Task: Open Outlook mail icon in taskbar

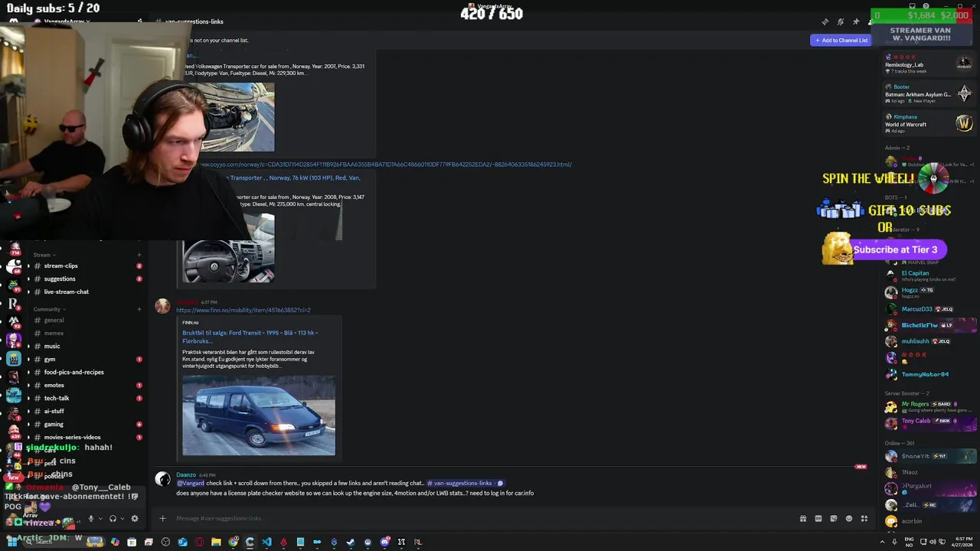Action: tap(182, 542)
